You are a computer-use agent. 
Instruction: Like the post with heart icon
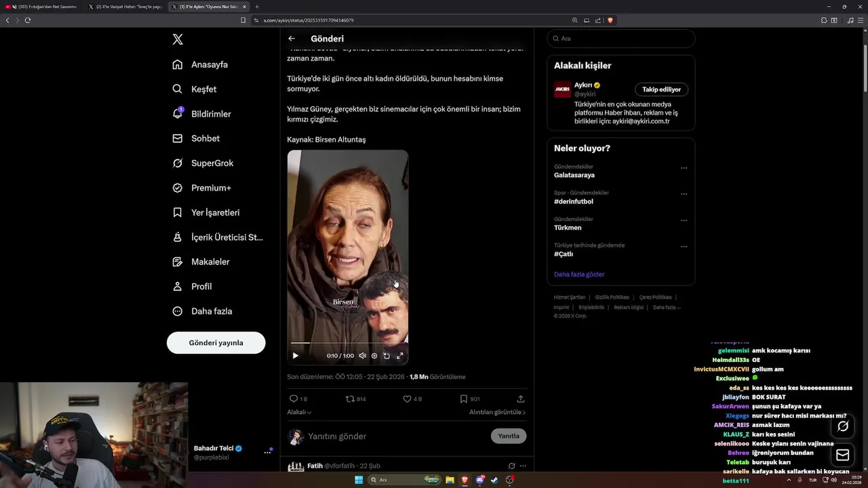412,399
